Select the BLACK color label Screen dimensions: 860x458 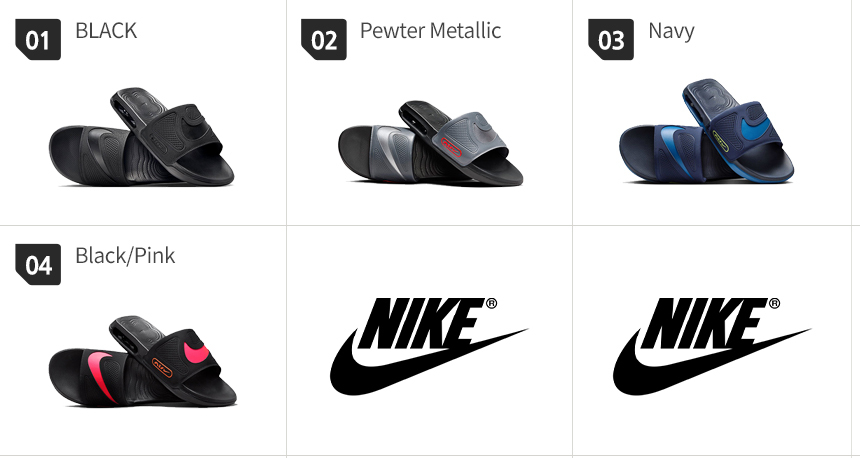106,31
